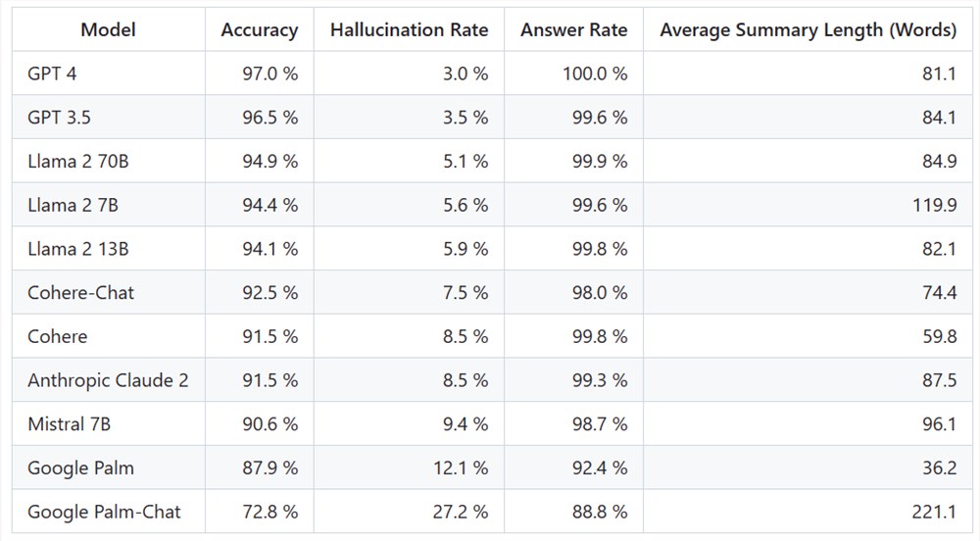Select the Cohere-Chat model cell
Image resolution: width=980 pixels, height=541 pixels.
tap(80, 292)
